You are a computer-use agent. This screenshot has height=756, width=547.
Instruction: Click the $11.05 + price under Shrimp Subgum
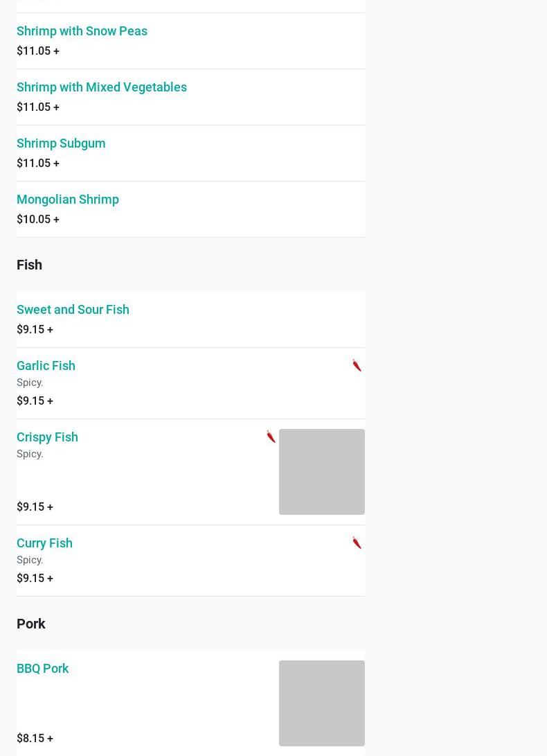click(38, 163)
